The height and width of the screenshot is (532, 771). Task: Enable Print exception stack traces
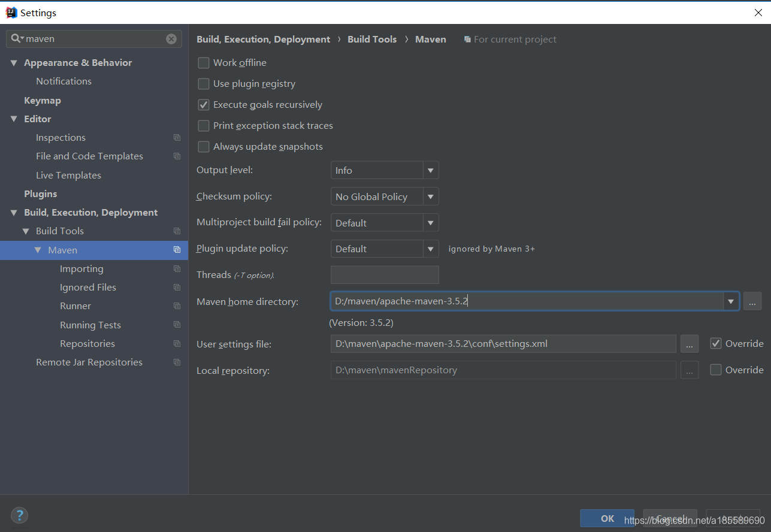[204, 126]
